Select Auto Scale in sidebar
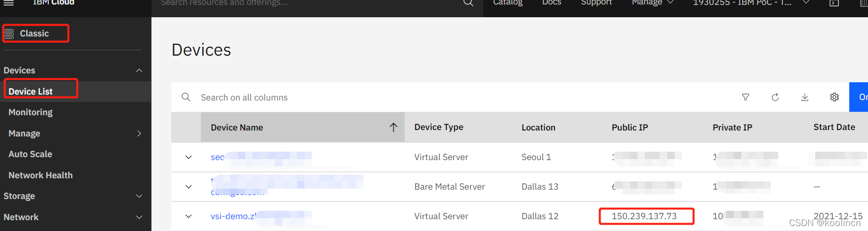The height and width of the screenshot is (231, 868). [30, 154]
